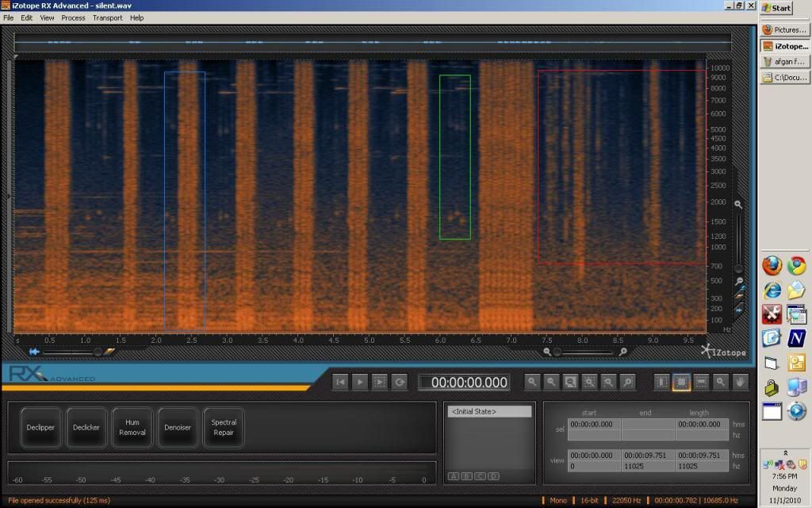Click the first zoom-in magnifier in transport bar
The height and width of the screenshot is (508, 812).
tap(532, 382)
